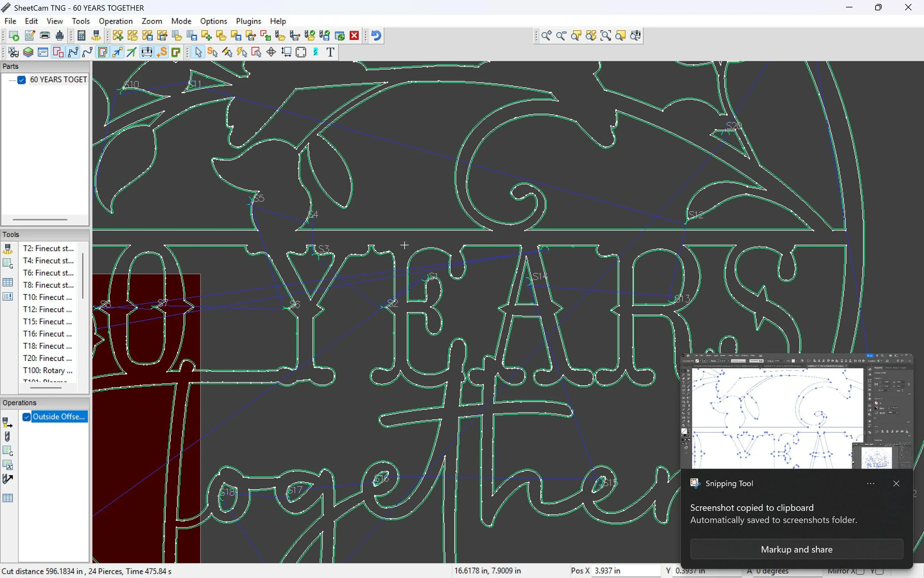This screenshot has width=924, height=578.
Task: Toggle the Mirror X checkbox
Action: coord(860,571)
